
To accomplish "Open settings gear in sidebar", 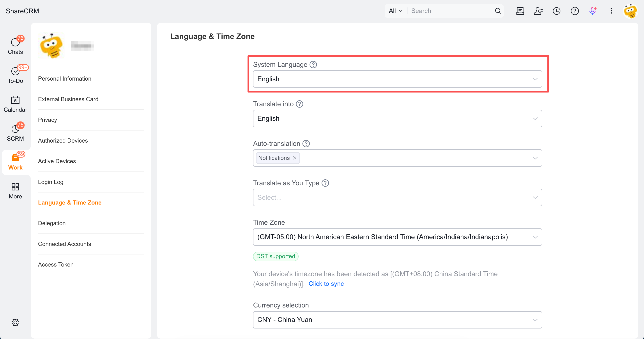I will tap(15, 322).
